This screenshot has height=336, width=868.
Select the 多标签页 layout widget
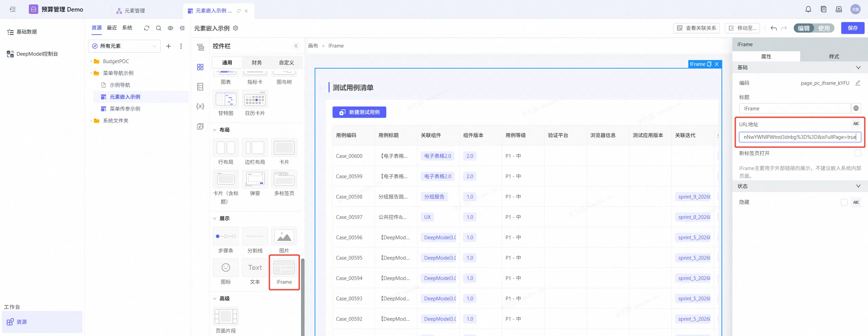(x=284, y=184)
